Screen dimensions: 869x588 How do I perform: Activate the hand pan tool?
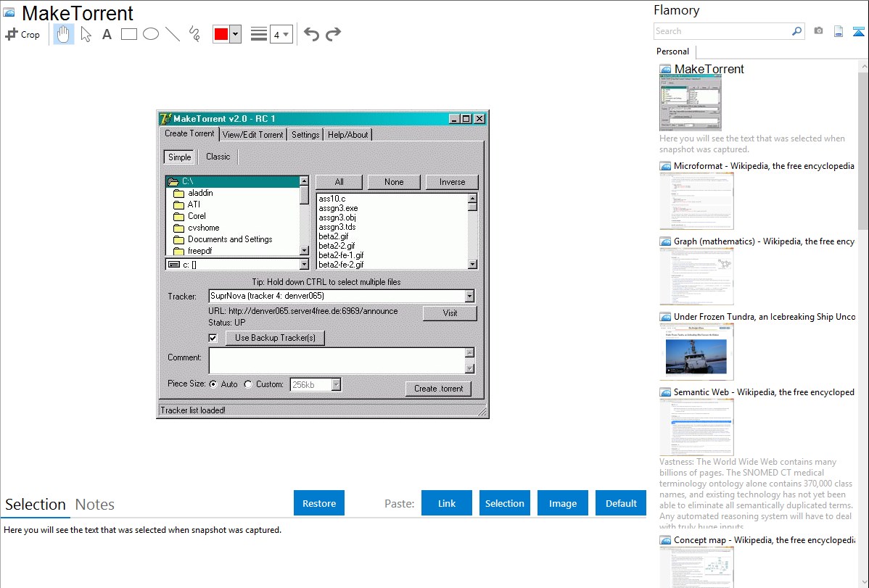[x=64, y=34]
